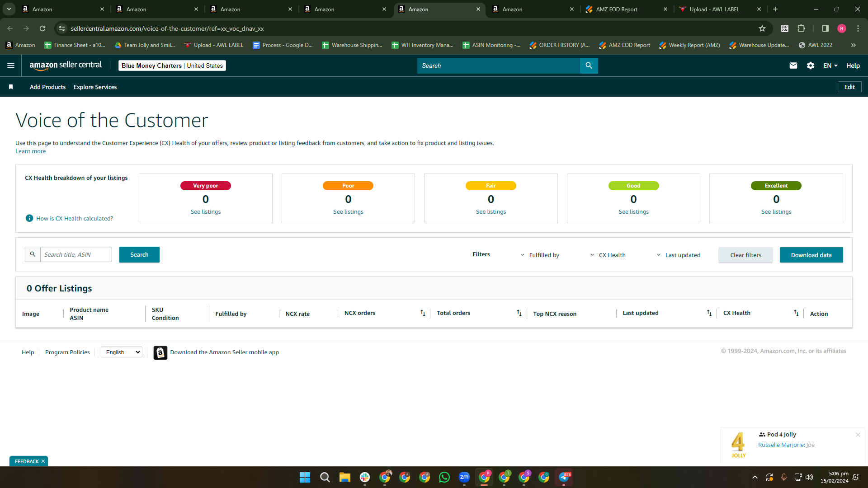
Task: Click the Amazon Seller mobile app icon
Action: [x=160, y=352]
